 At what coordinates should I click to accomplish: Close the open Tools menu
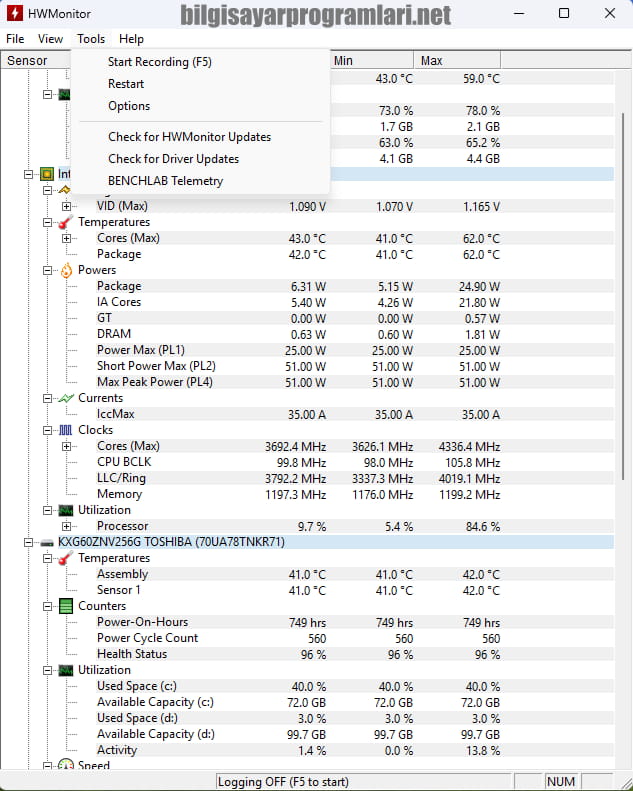(91, 39)
